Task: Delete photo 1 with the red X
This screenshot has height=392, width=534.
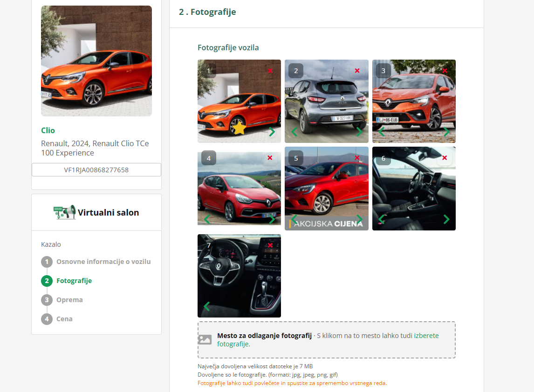Action: pos(270,71)
